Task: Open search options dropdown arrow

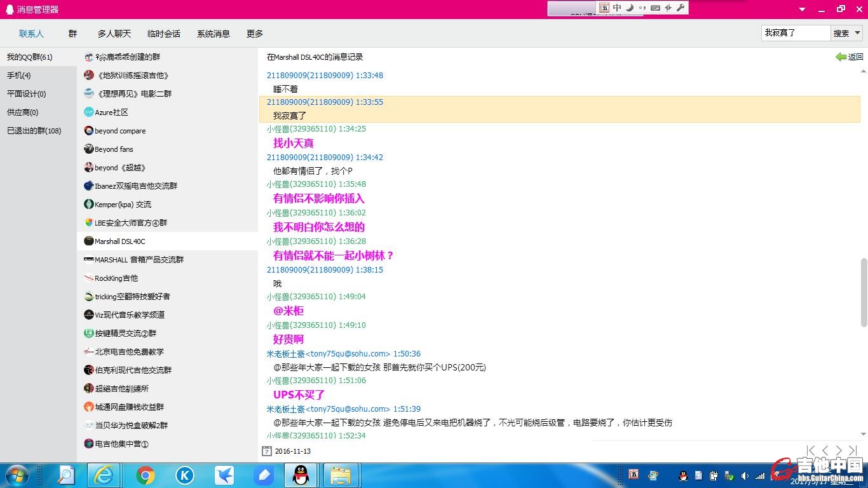Action: [x=857, y=33]
